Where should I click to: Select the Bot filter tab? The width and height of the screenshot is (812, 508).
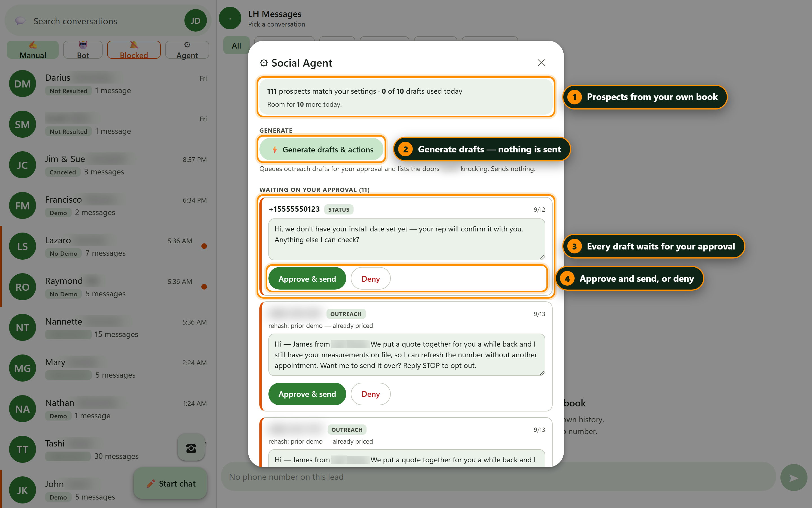(83, 50)
